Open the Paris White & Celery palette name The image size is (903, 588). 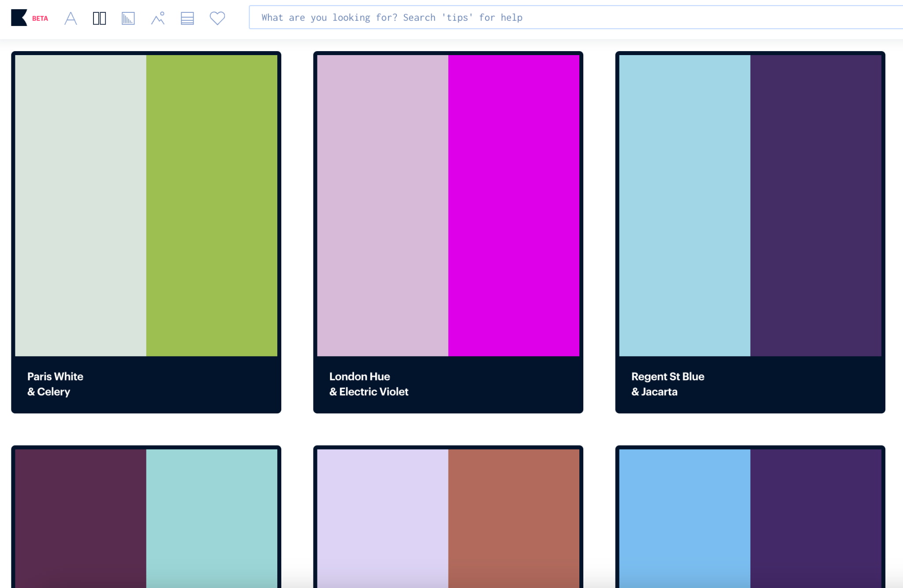coord(56,384)
